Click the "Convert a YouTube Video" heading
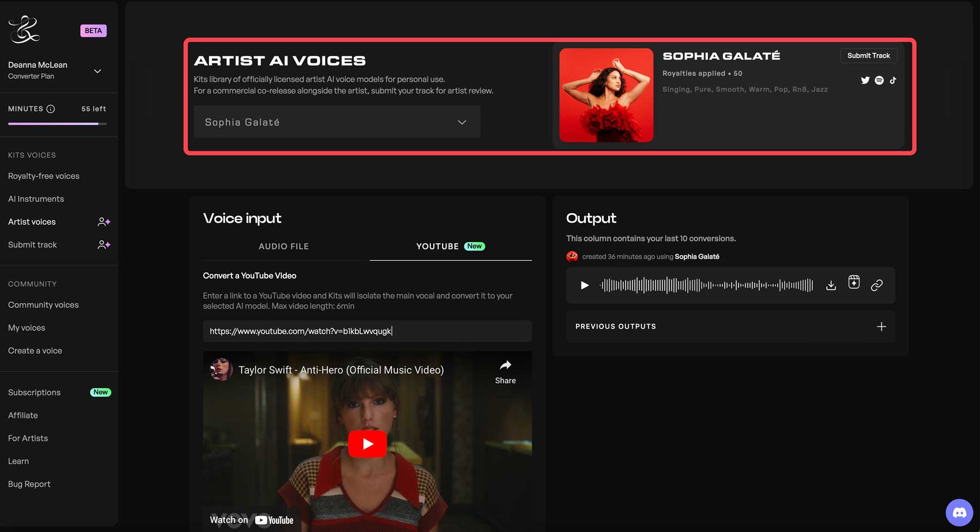Screen dimensions: 980x532 [249, 276]
